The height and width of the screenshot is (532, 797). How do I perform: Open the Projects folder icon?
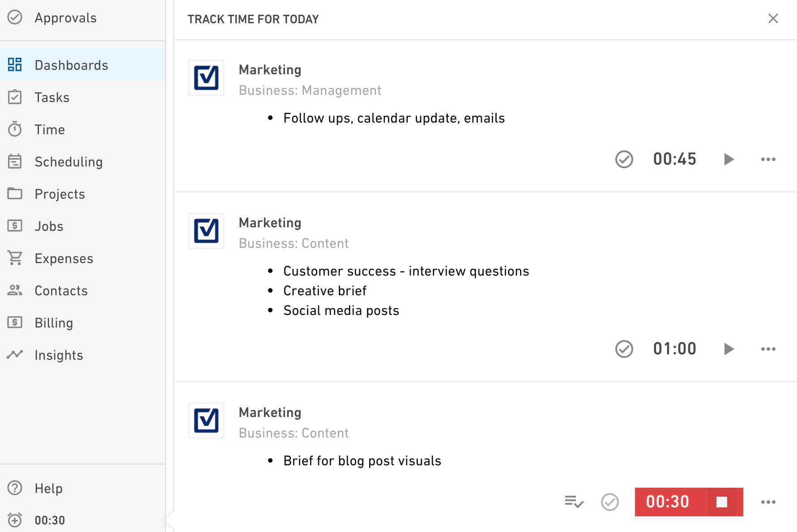pos(15,194)
